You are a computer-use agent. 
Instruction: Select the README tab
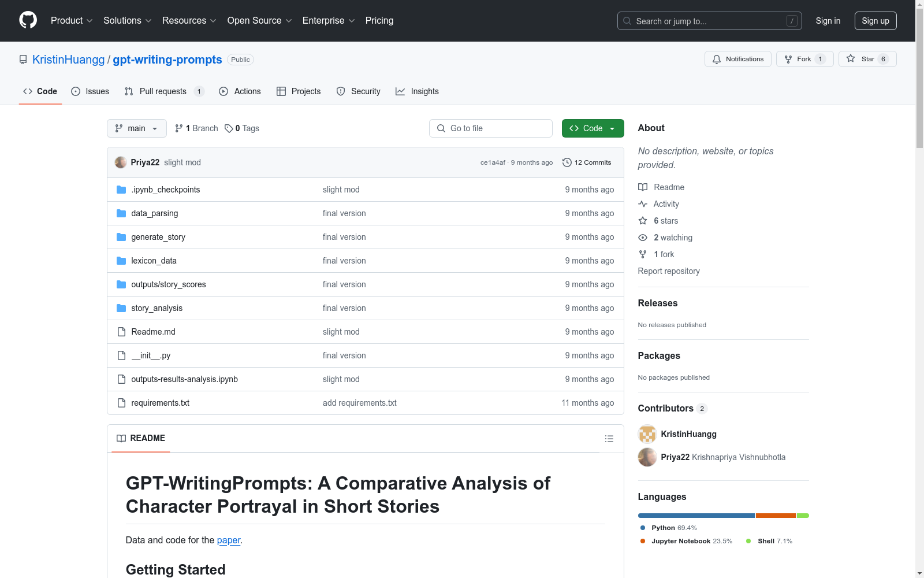[x=141, y=439]
